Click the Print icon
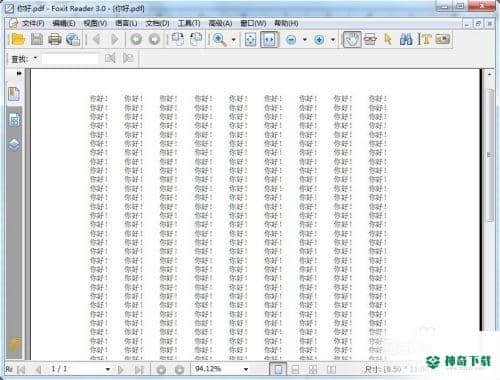The width and height of the screenshot is (500, 380). click(55, 39)
